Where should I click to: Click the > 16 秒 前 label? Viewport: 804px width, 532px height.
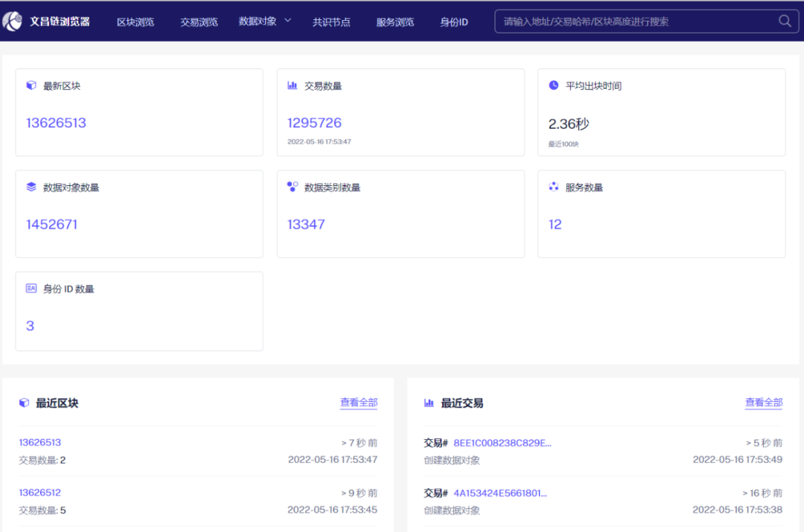[x=762, y=493]
